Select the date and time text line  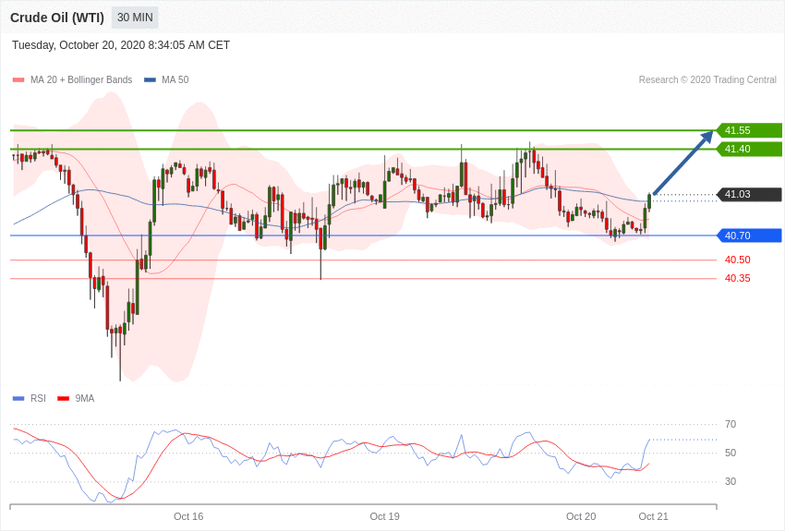121,45
